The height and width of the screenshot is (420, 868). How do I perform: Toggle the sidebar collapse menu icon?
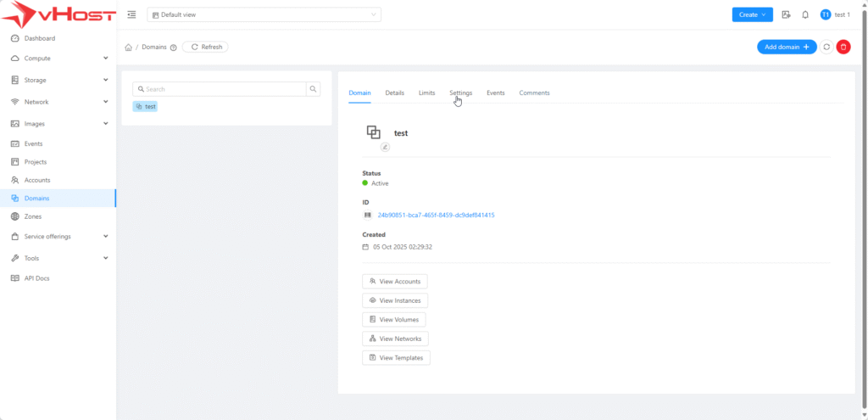pyautogui.click(x=131, y=14)
